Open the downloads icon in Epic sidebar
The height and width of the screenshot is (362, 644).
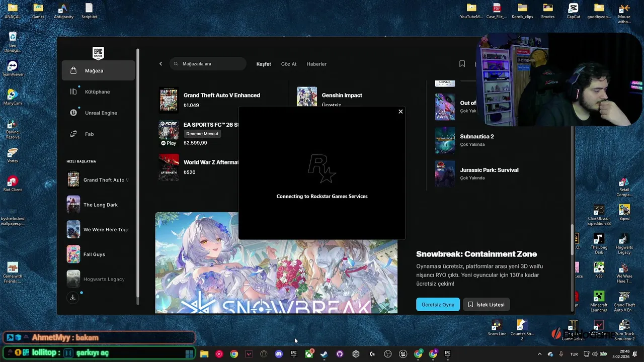[x=73, y=298]
